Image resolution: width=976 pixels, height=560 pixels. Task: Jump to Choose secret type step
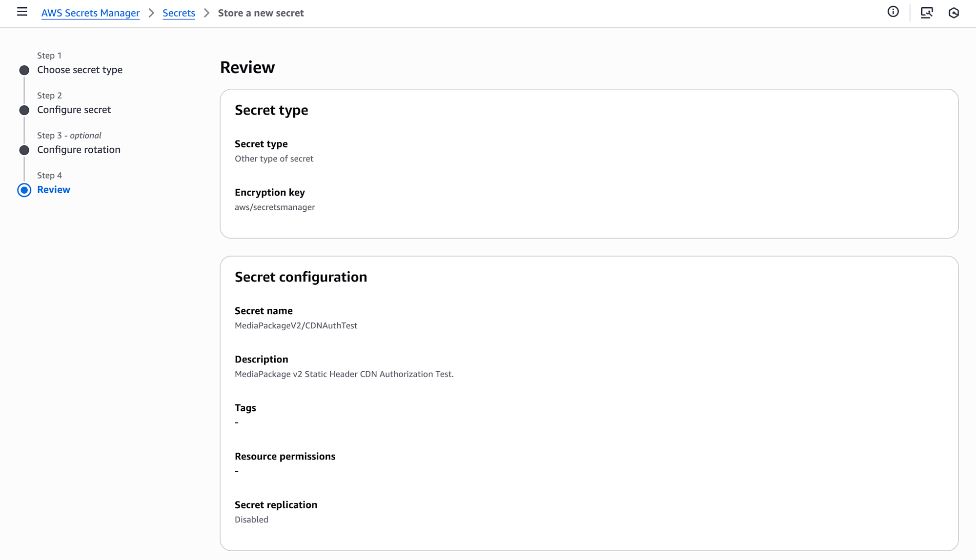pos(80,70)
